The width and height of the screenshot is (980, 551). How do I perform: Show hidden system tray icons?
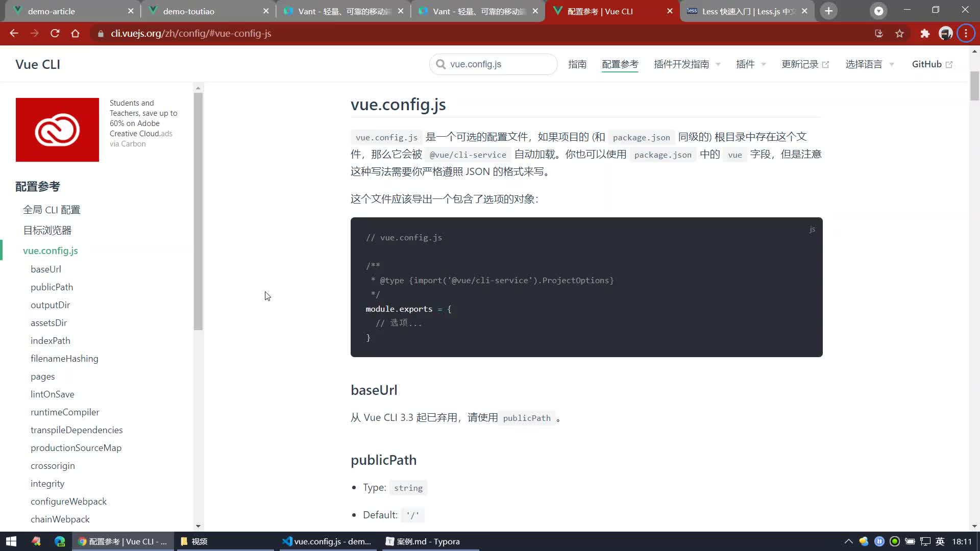(x=848, y=541)
